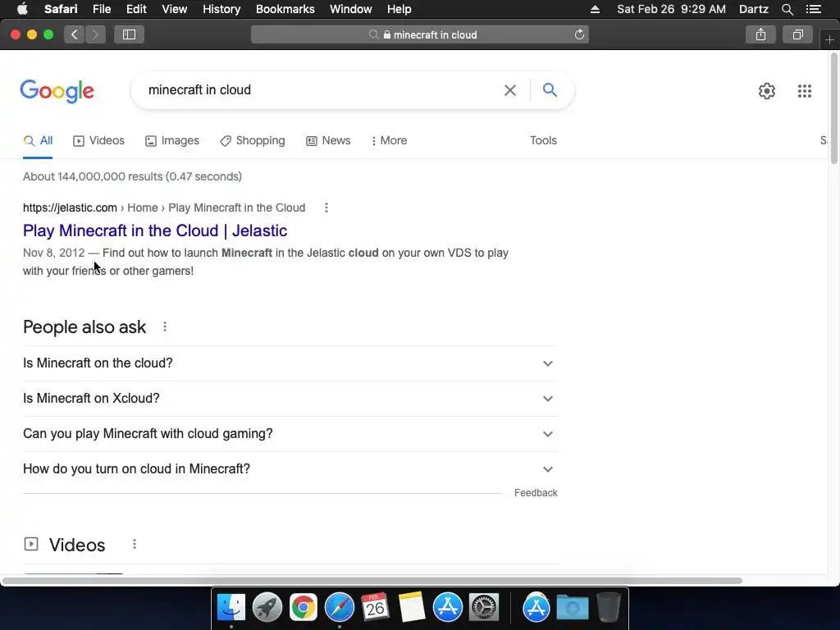Viewport: 840px width, 630px height.
Task: Open the View menu
Action: click(x=174, y=9)
